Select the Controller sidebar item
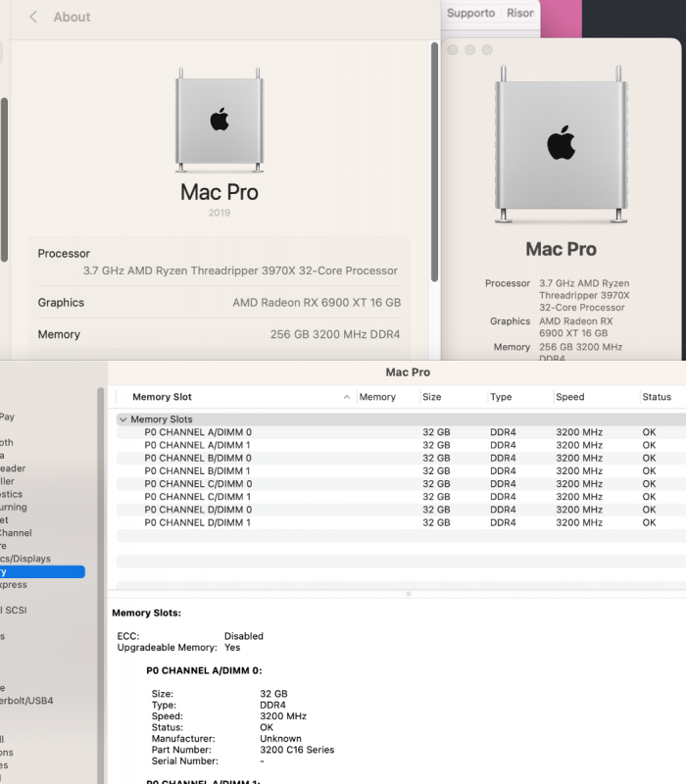Viewport: 686px width, 784px height. tap(7, 481)
